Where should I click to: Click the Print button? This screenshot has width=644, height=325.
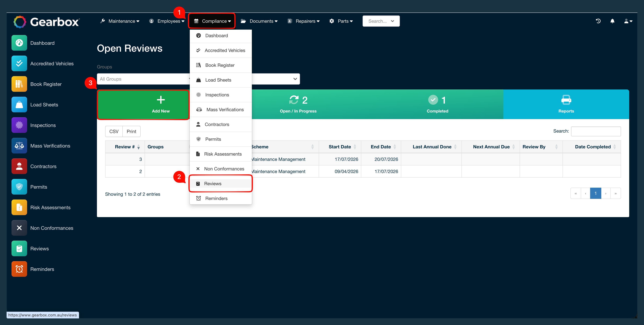(x=131, y=131)
